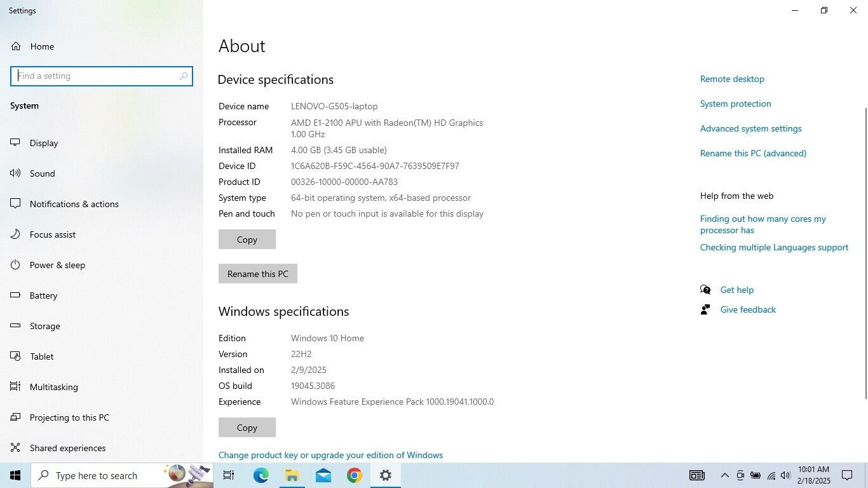Open News and interests on the taskbar
Screen dimensions: 868x488
point(697,475)
